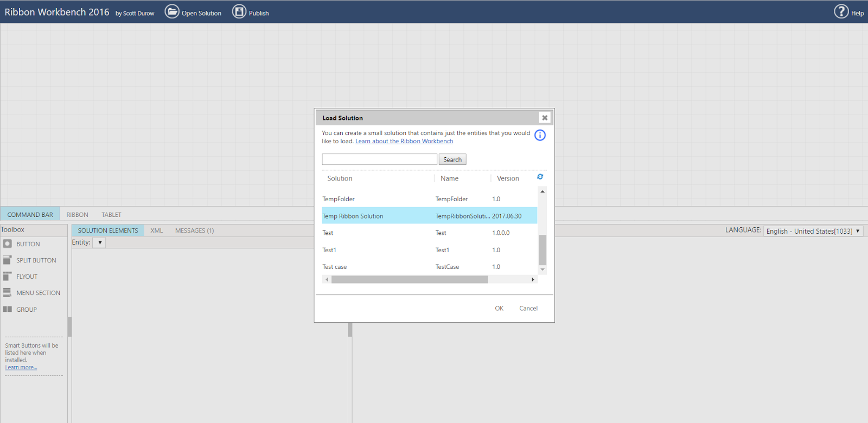Image resolution: width=868 pixels, height=423 pixels.
Task: Click the Ribbon Workbench 2016 title
Action: pyautogui.click(x=57, y=12)
